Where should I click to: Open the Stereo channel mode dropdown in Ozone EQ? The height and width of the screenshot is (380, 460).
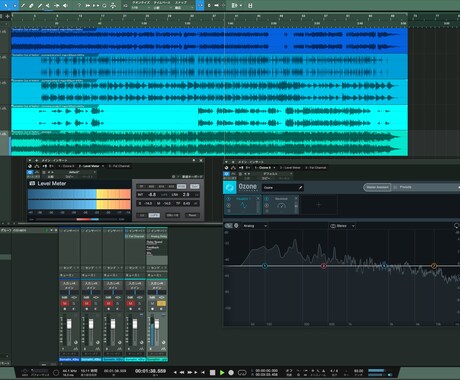point(342,226)
